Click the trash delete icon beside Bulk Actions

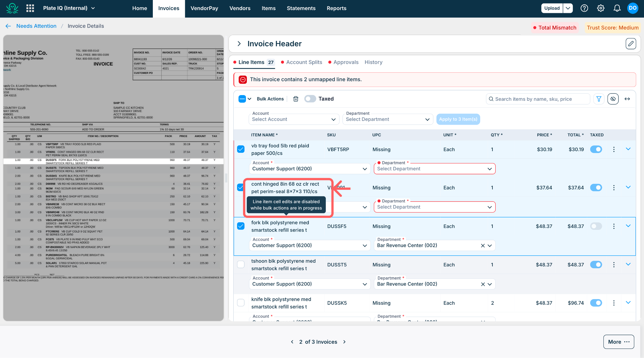[296, 99]
